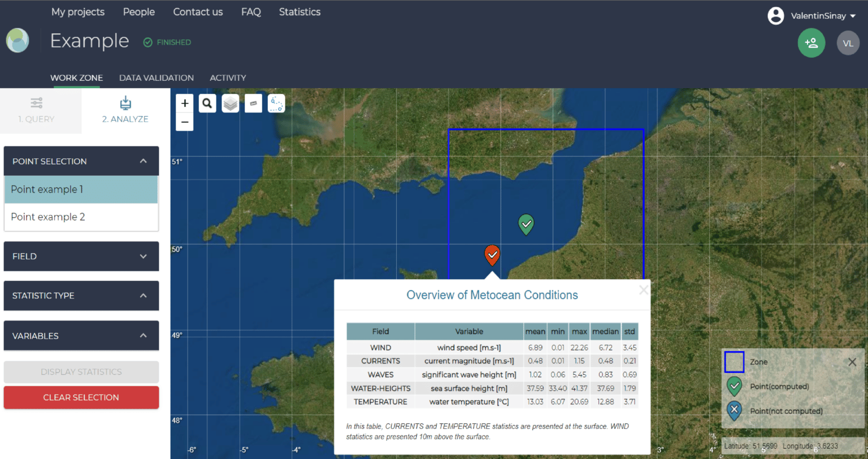Open the map layers switcher
Screen dimensions: 868x459
[x=230, y=103]
